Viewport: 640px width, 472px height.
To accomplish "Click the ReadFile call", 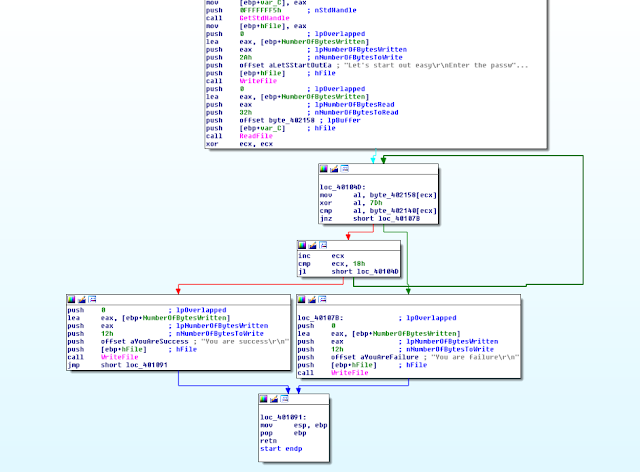I will (256, 136).
